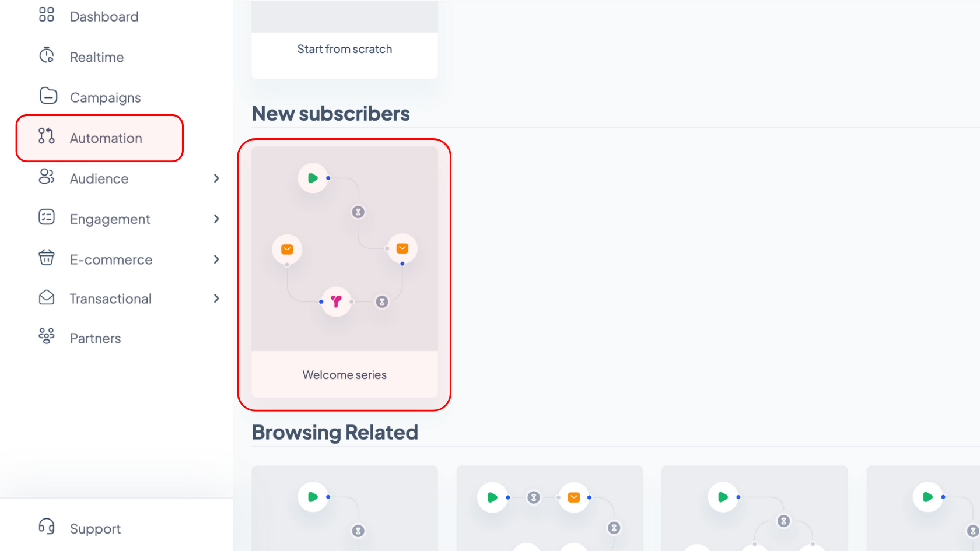Click the Dashboard grid icon

[47, 15]
